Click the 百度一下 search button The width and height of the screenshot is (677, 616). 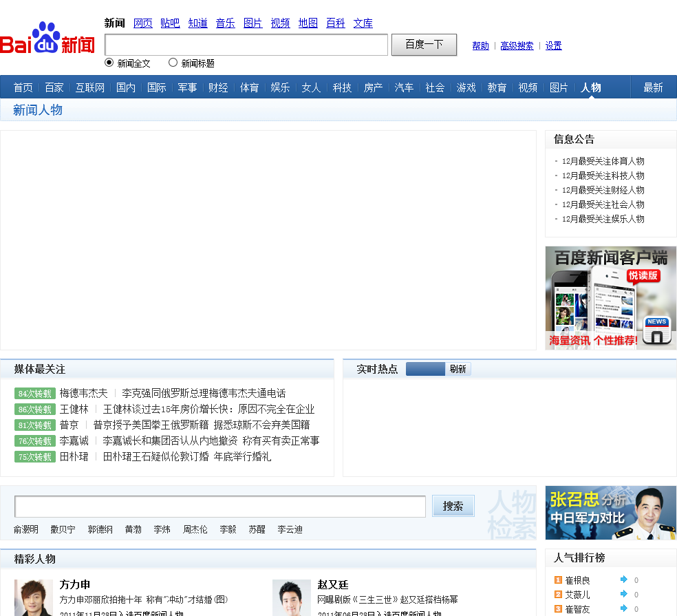click(424, 45)
